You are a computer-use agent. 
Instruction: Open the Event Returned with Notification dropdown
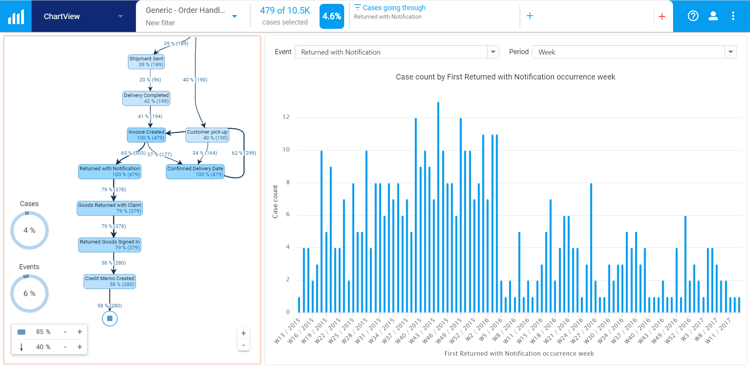(397, 52)
